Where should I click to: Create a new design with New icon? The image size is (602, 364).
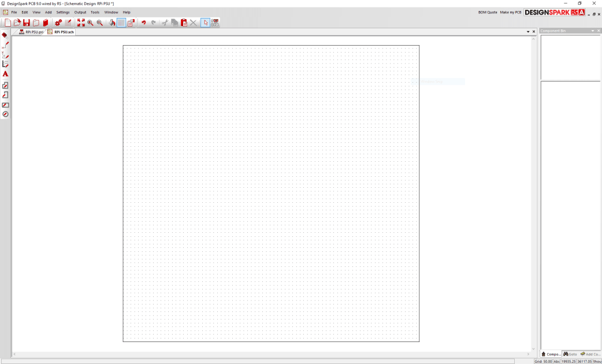[x=8, y=23]
